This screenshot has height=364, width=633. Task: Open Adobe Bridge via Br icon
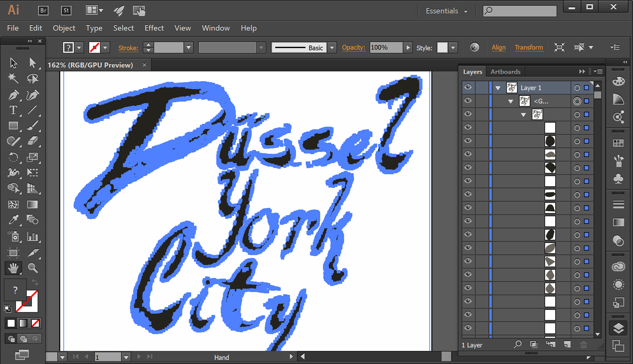(43, 11)
